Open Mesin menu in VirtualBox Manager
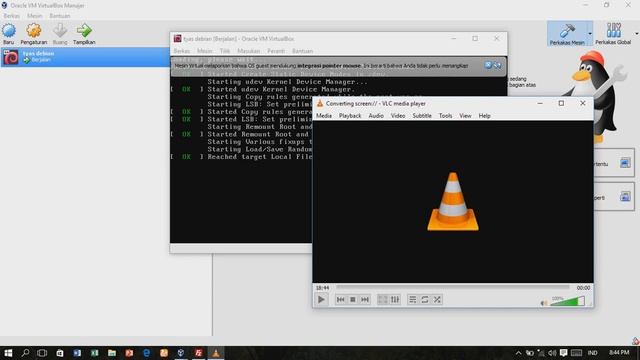The width and height of the screenshot is (640, 360). point(35,16)
